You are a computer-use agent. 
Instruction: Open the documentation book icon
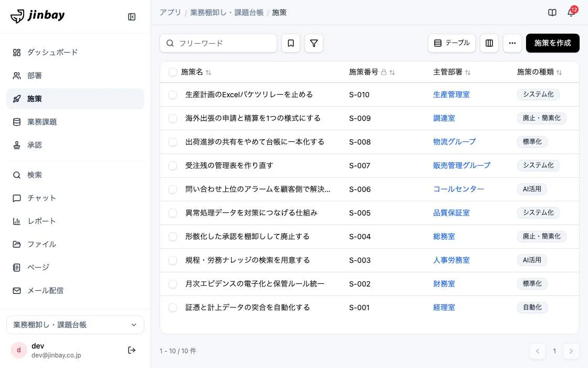point(552,13)
